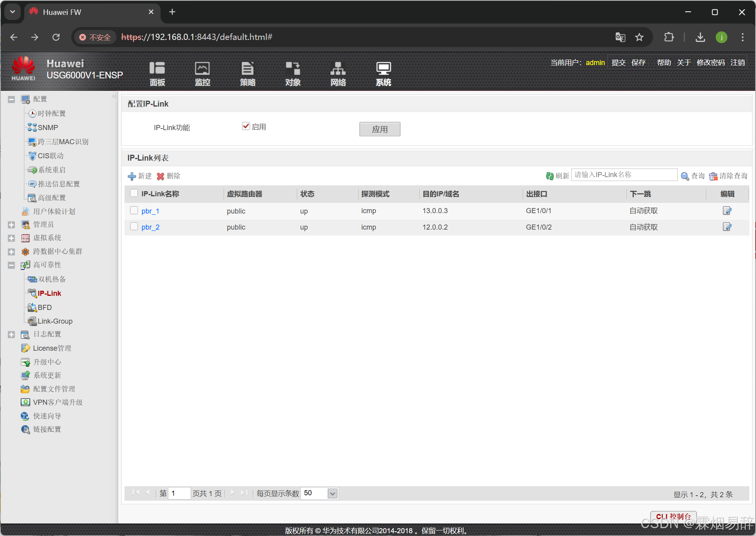Click the IP-Link name search field
756x536 pixels.
coord(624,175)
